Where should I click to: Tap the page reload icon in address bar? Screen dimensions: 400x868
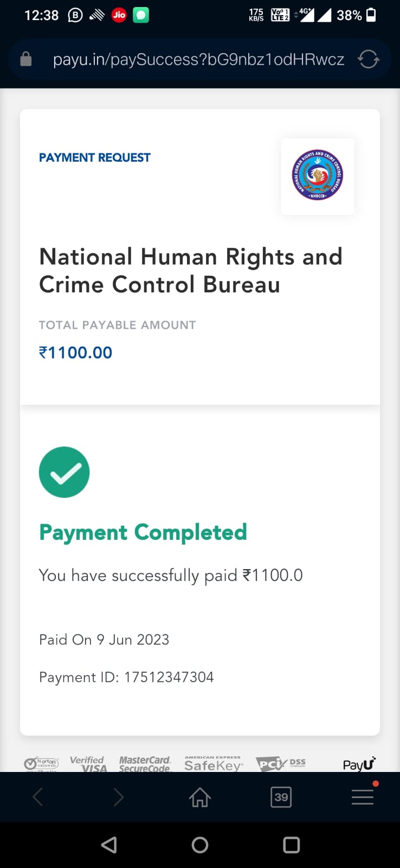tap(368, 59)
